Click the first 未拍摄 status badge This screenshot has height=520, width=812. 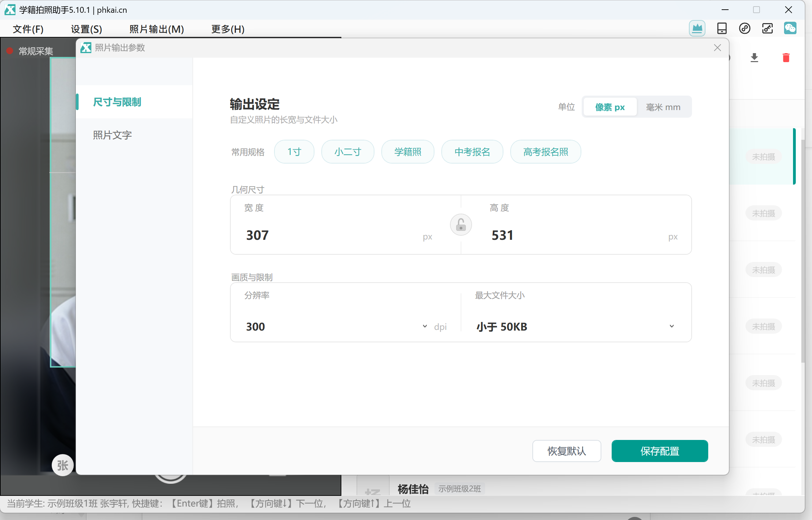pos(763,157)
